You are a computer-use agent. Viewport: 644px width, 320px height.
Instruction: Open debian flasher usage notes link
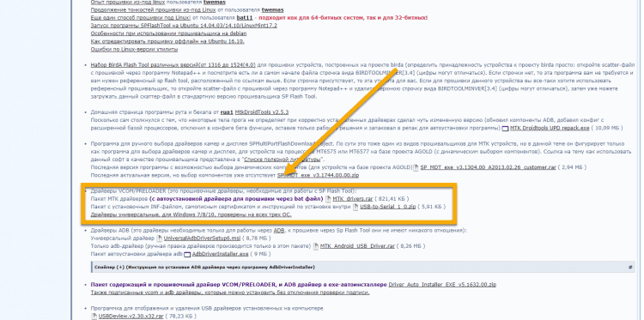(168, 33)
